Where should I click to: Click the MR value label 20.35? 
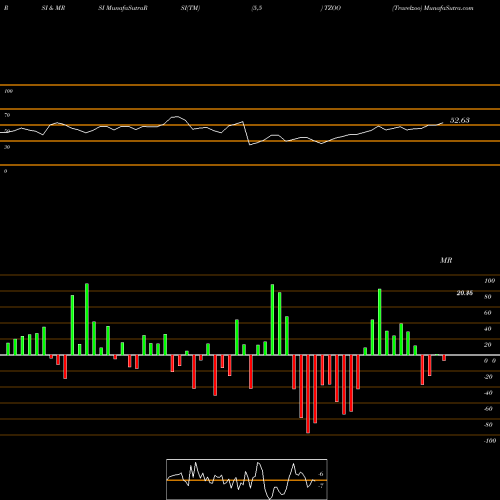465,293
